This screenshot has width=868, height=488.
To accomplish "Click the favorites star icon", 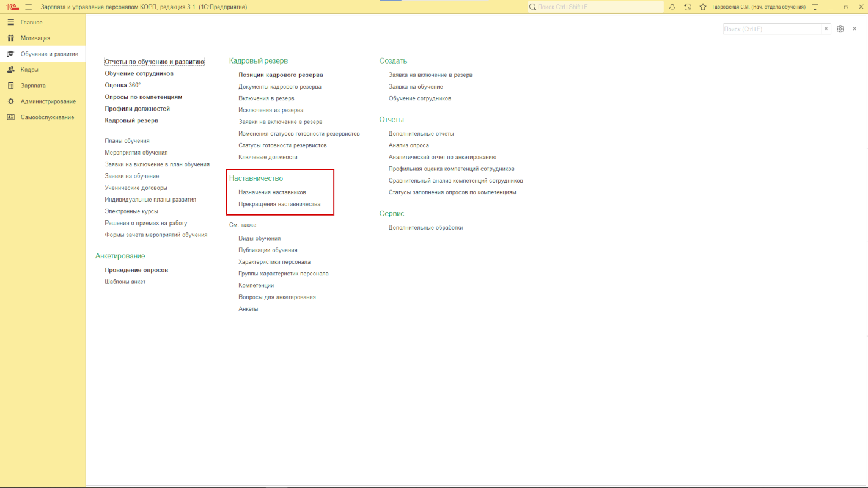I will coord(703,7).
